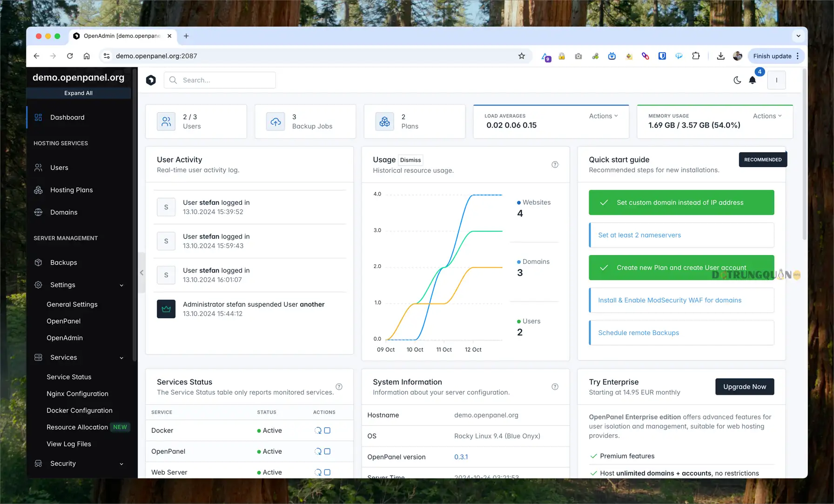The image size is (834, 504).
Task: Click the OpenPanel hexagon logo icon
Action: pos(151,80)
